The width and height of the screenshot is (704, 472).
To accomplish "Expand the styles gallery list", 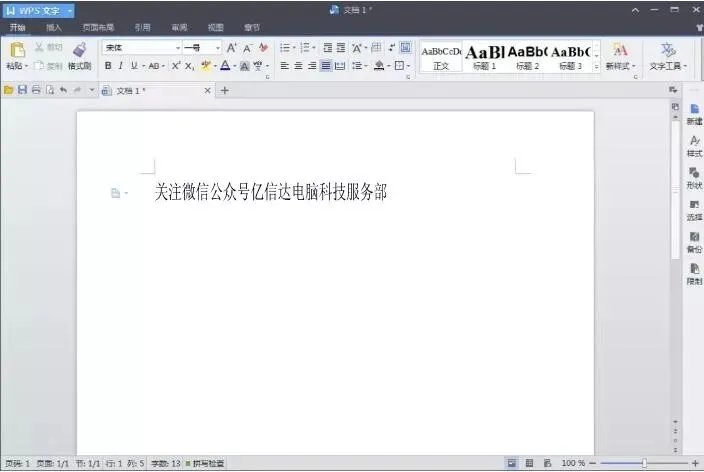I will tap(596, 66).
